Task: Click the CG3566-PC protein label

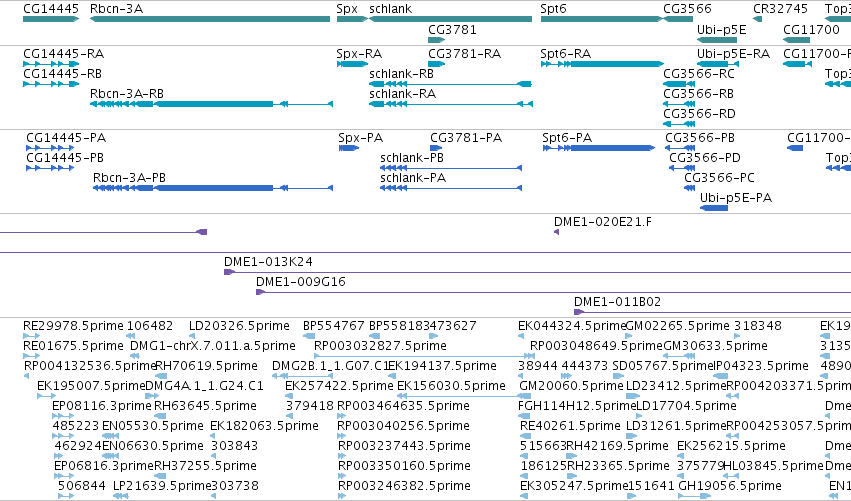Action: click(719, 178)
